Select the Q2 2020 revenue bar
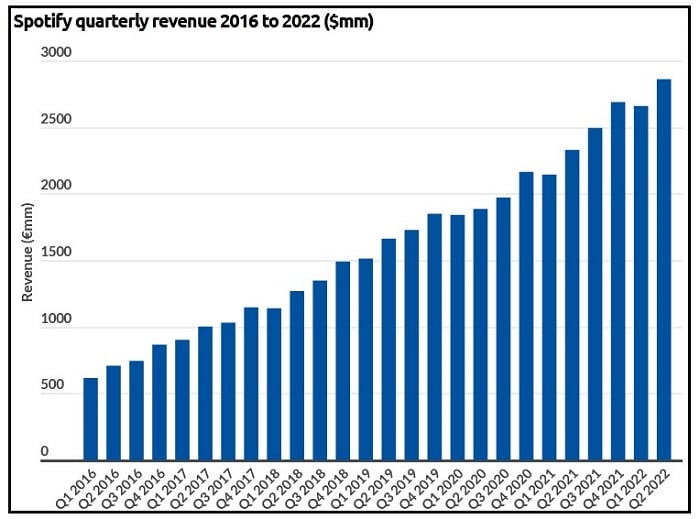The height and width of the screenshot is (519, 700). click(480, 335)
